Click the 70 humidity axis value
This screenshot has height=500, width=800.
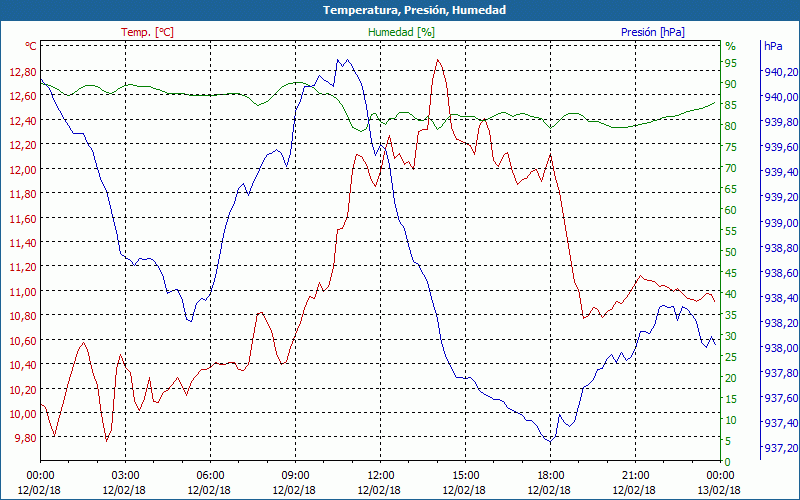click(x=731, y=168)
